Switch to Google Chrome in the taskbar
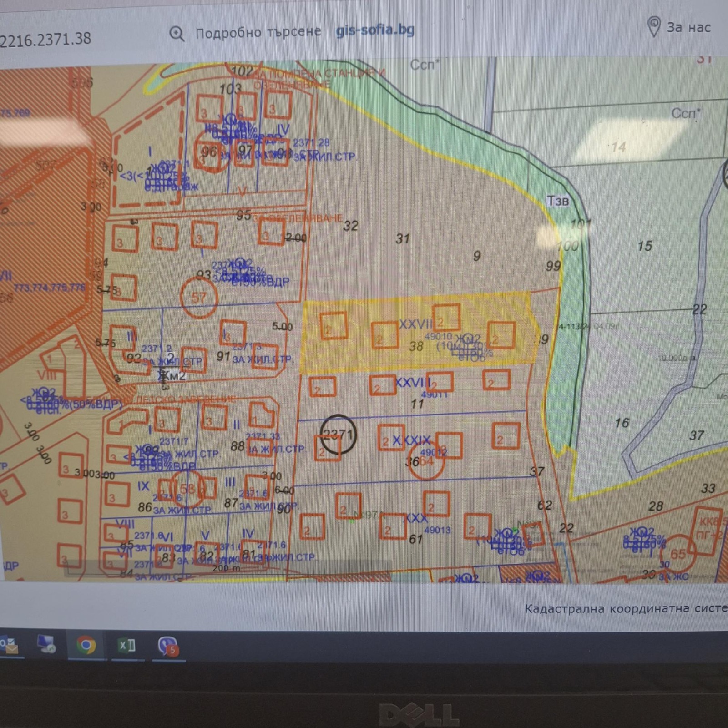Screen dimensions: 728x728 tap(86, 645)
